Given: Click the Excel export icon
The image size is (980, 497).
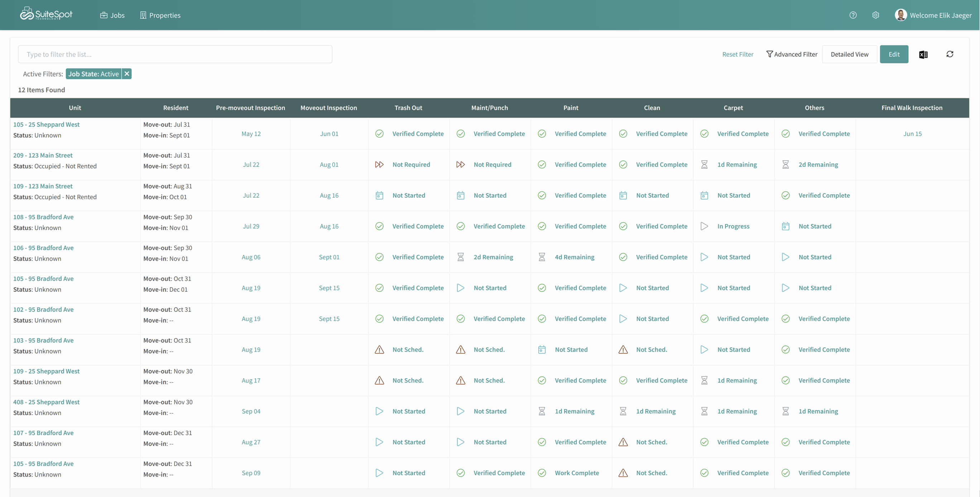Looking at the screenshot, I should [x=923, y=54].
